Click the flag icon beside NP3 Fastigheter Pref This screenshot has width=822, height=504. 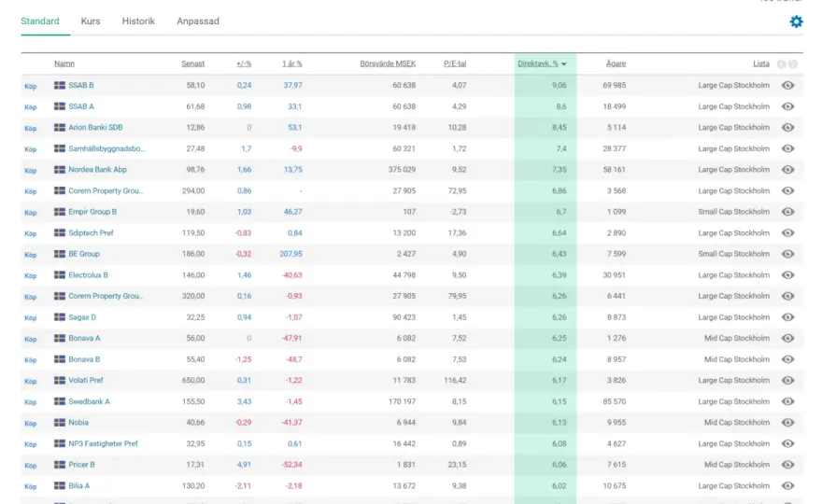pos(60,443)
